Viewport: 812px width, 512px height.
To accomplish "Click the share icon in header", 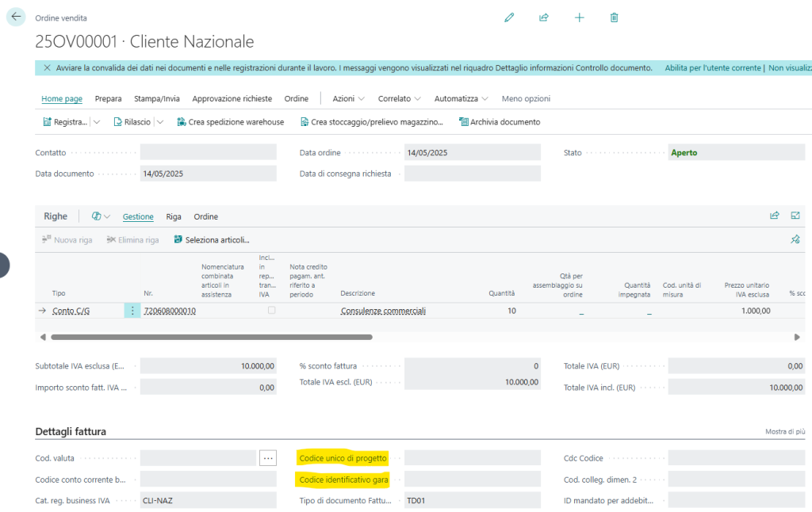I will coord(544,17).
